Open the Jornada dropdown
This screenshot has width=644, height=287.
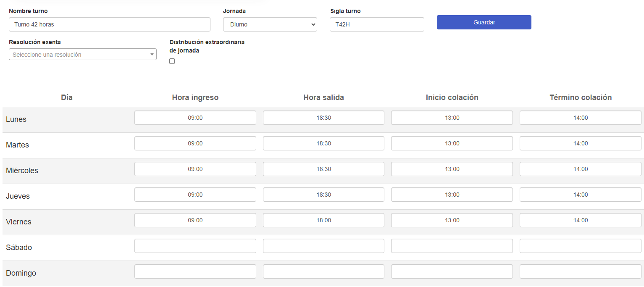click(270, 24)
